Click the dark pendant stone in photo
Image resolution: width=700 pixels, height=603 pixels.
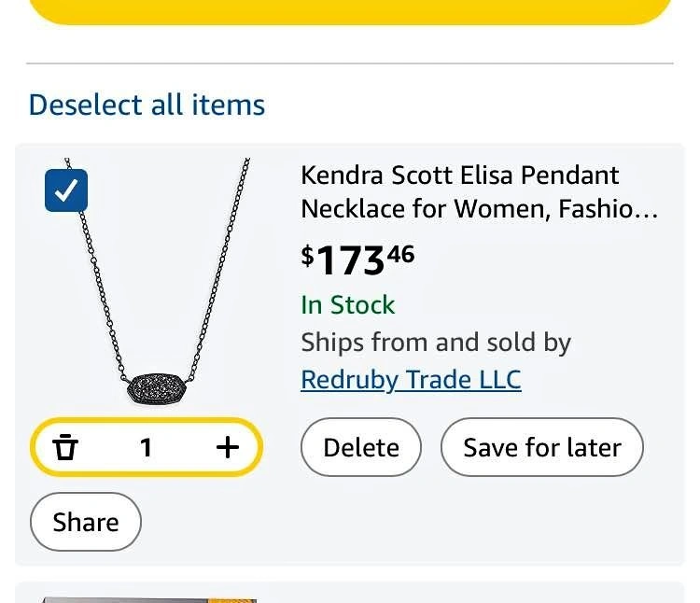coord(158,385)
